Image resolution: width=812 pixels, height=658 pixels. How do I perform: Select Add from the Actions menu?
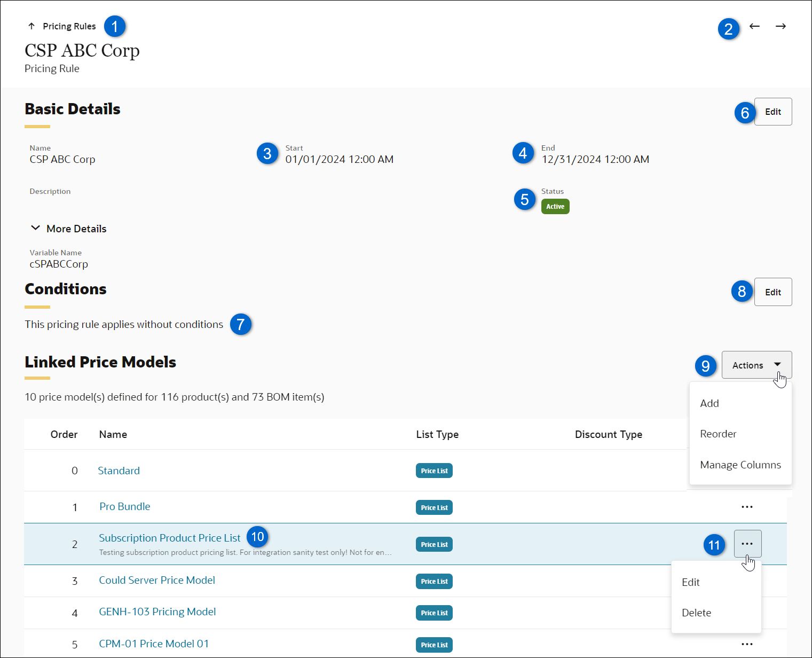point(709,403)
